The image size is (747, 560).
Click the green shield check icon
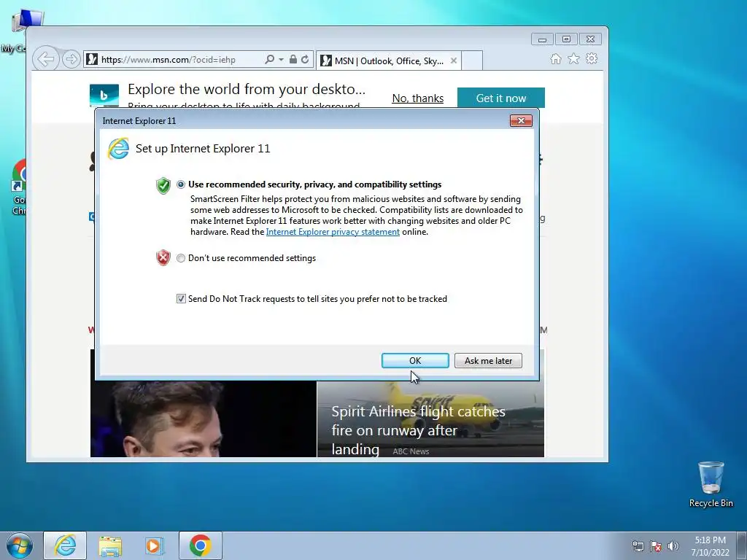[x=163, y=185]
